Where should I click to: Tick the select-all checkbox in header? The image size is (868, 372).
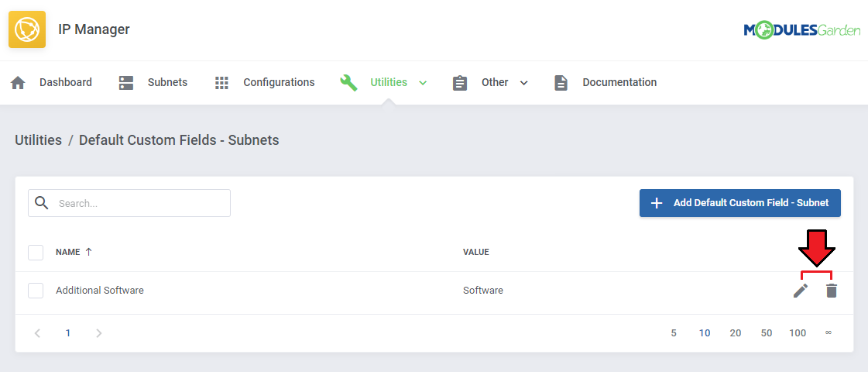(x=36, y=252)
